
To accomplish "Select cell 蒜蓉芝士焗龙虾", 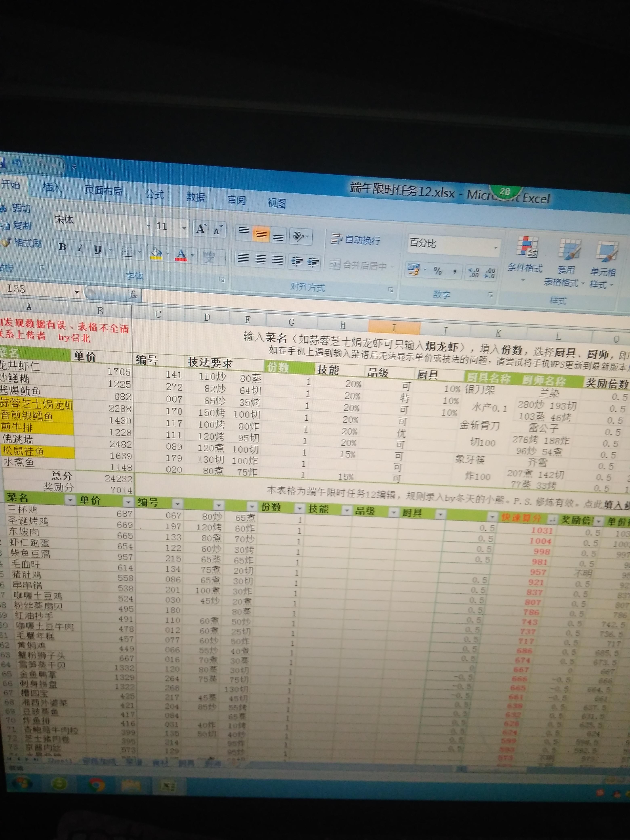I will click(36, 404).
